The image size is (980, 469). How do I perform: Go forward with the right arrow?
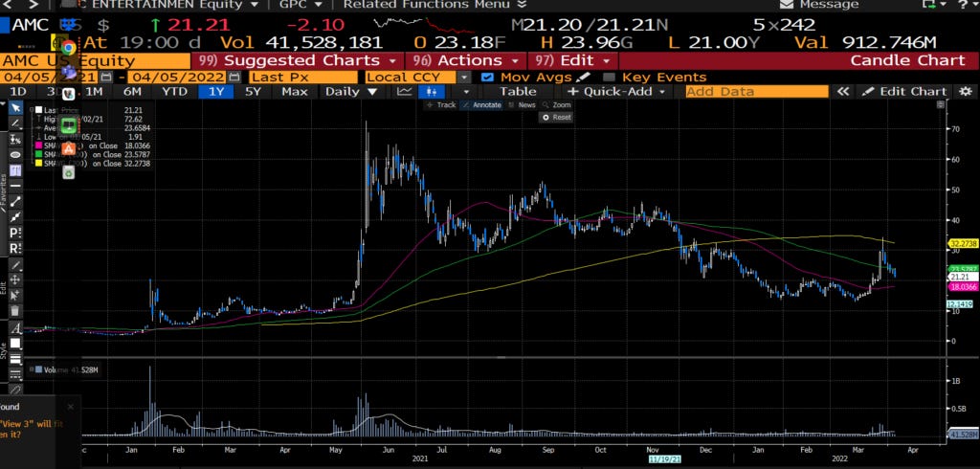click(x=33, y=5)
